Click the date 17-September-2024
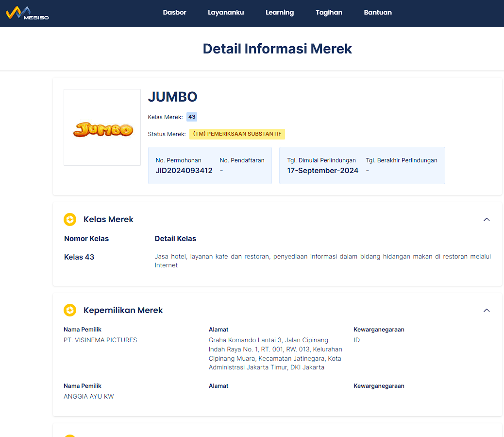This screenshot has height=437, width=504. [x=322, y=171]
